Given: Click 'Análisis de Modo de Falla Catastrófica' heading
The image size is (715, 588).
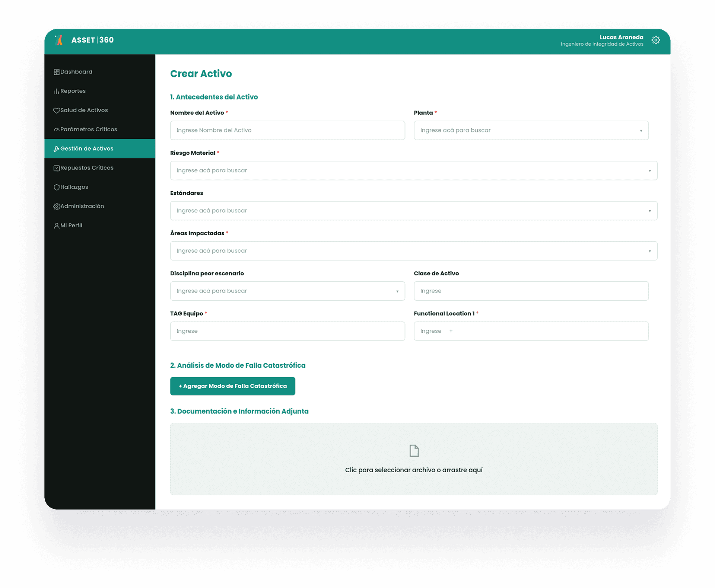Looking at the screenshot, I should (x=238, y=365).
